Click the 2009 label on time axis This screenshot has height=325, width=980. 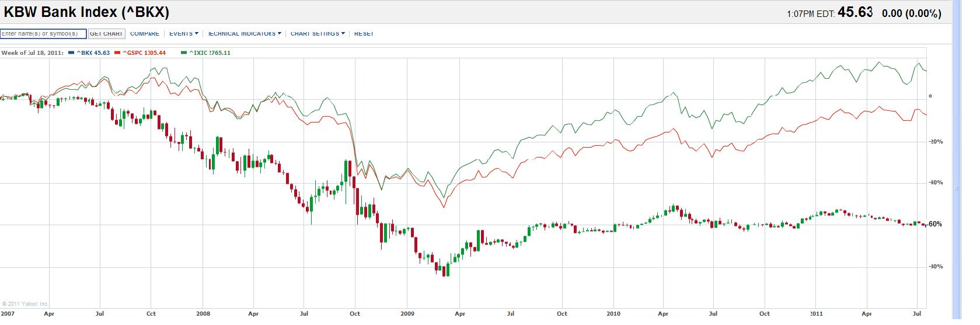tap(407, 314)
